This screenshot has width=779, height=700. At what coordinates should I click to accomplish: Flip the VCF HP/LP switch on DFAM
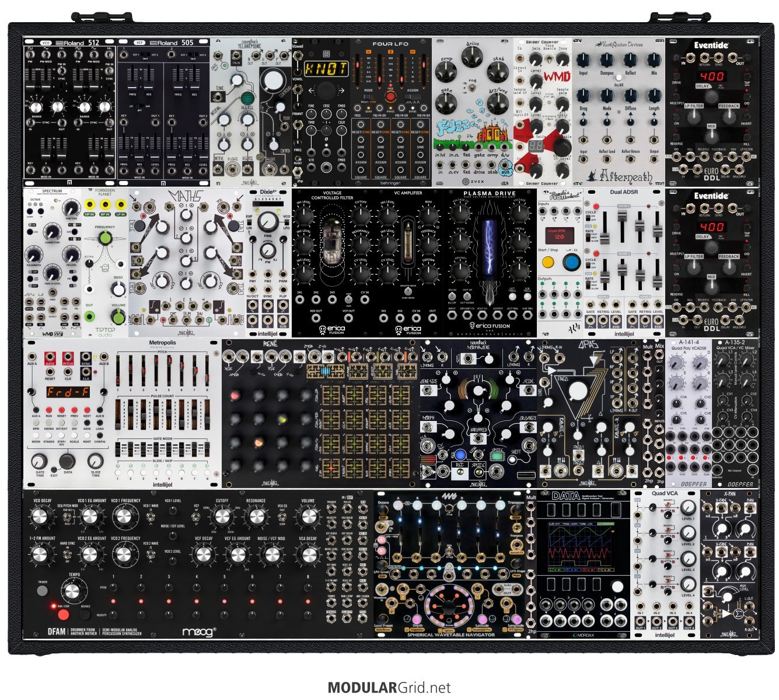click(x=197, y=517)
